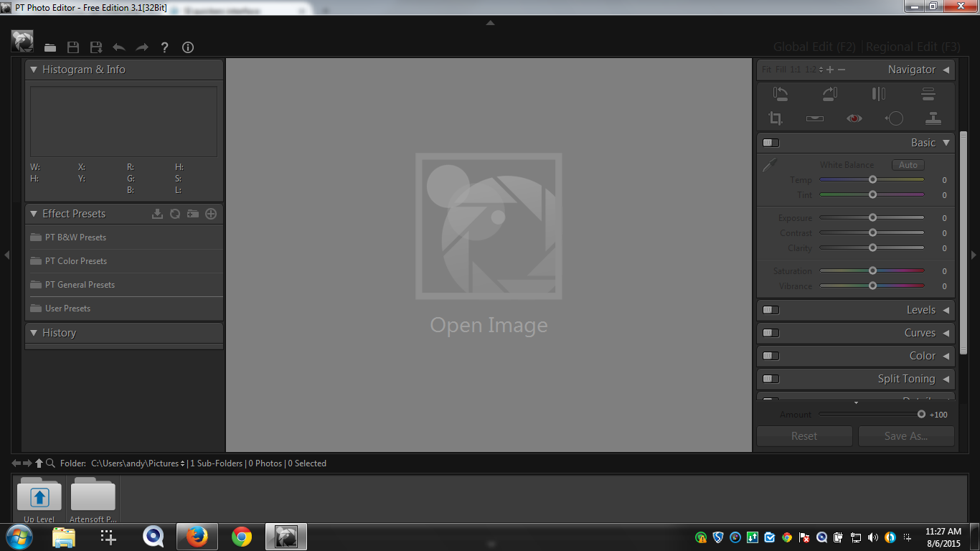The height and width of the screenshot is (551, 980).
Task: Click the Save floppy disk icon
Action: point(73,47)
